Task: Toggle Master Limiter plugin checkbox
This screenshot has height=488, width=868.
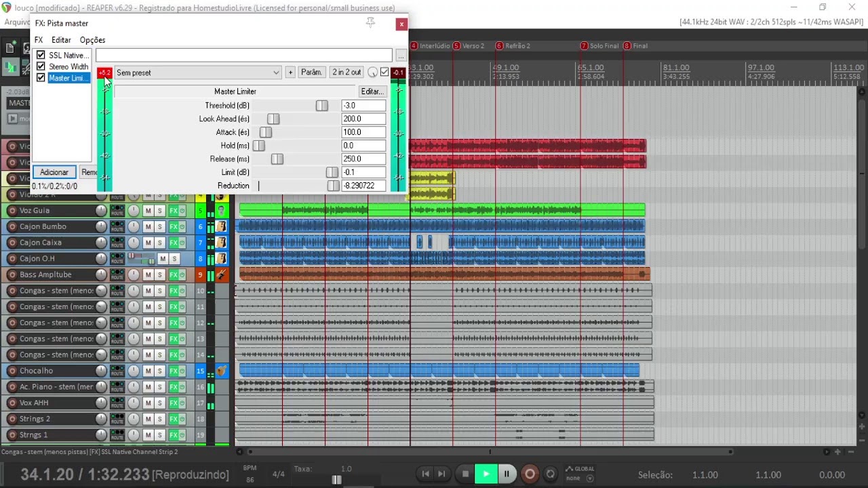Action: (x=41, y=78)
